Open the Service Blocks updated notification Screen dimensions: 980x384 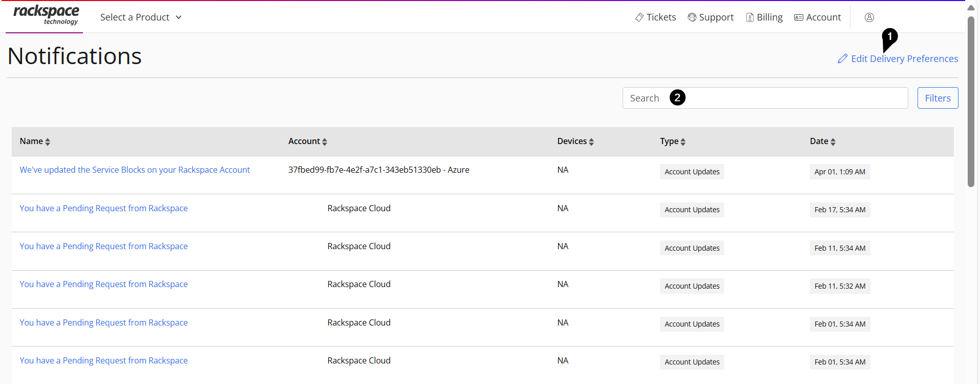click(x=135, y=170)
